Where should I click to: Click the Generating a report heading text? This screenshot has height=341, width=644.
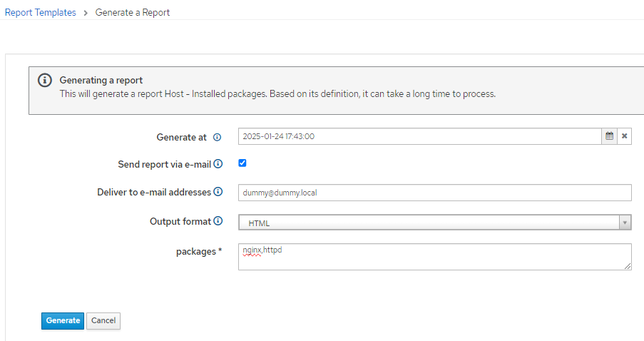click(x=101, y=80)
